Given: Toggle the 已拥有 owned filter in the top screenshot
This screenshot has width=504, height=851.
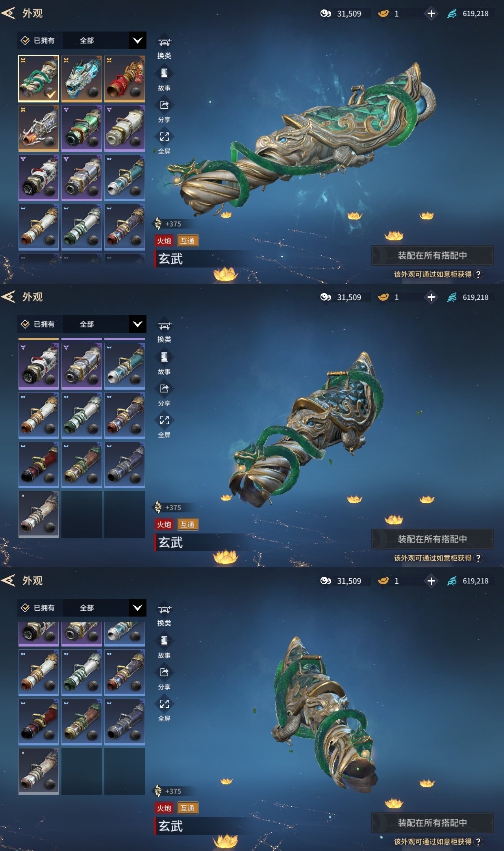Looking at the screenshot, I should pyautogui.click(x=38, y=40).
